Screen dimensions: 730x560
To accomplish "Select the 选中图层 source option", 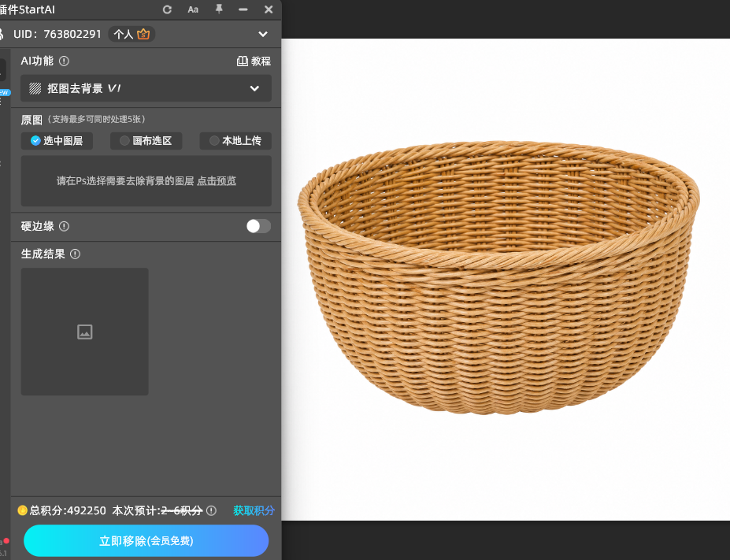I will 57,140.
